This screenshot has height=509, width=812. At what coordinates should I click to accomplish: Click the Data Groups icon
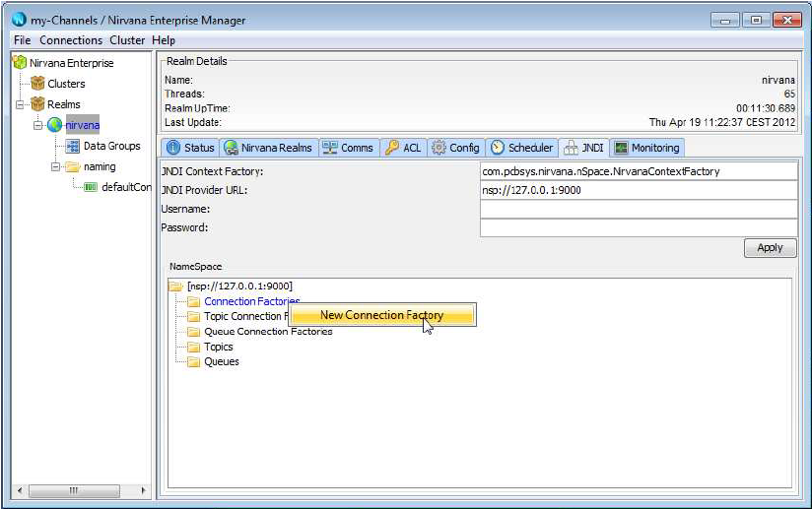[x=73, y=146]
